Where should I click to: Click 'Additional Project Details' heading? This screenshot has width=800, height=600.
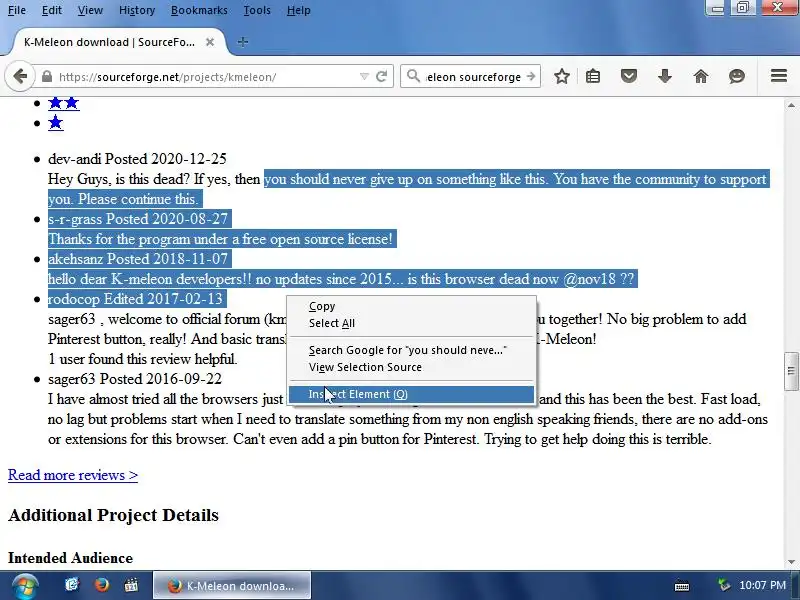[x=113, y=515]
